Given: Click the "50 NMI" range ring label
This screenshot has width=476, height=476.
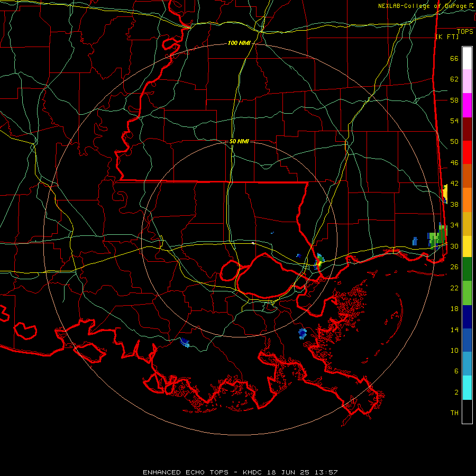Looking at the screenshot, I should point(239,141).
